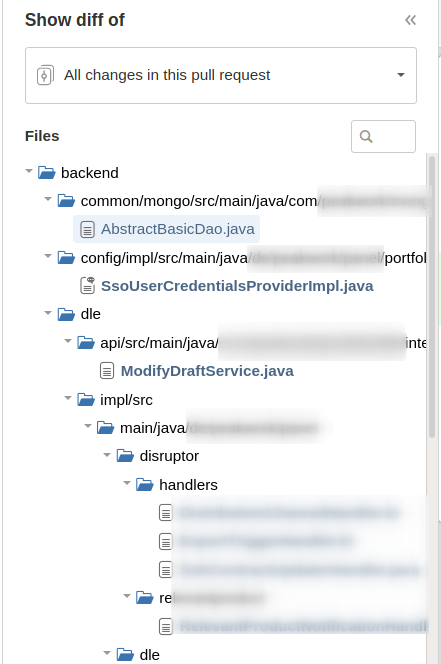Viewport: 441px width, 664px height.
Task: Open the 'All changes in this pull request' dropdown
Action: coord(221,75)
